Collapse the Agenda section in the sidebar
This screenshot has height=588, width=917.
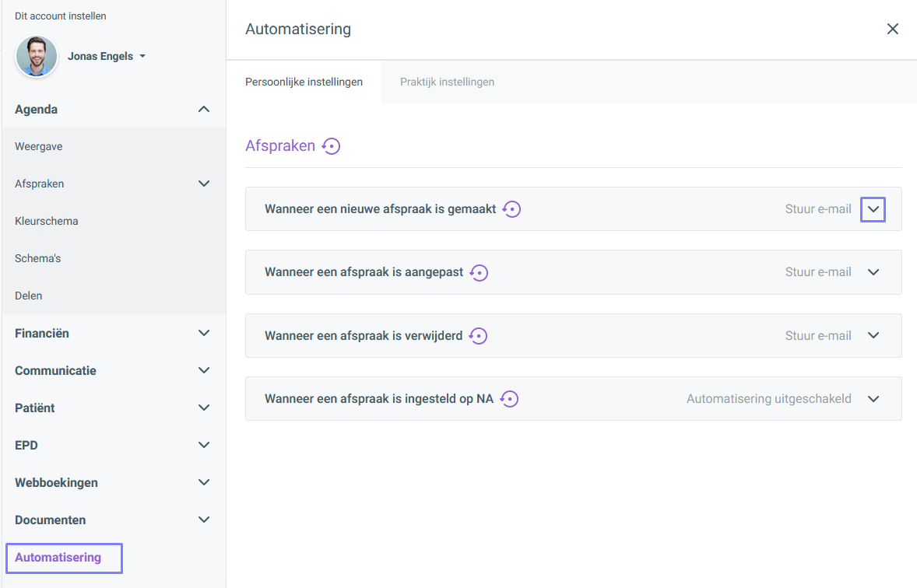(x=203, y=110)
